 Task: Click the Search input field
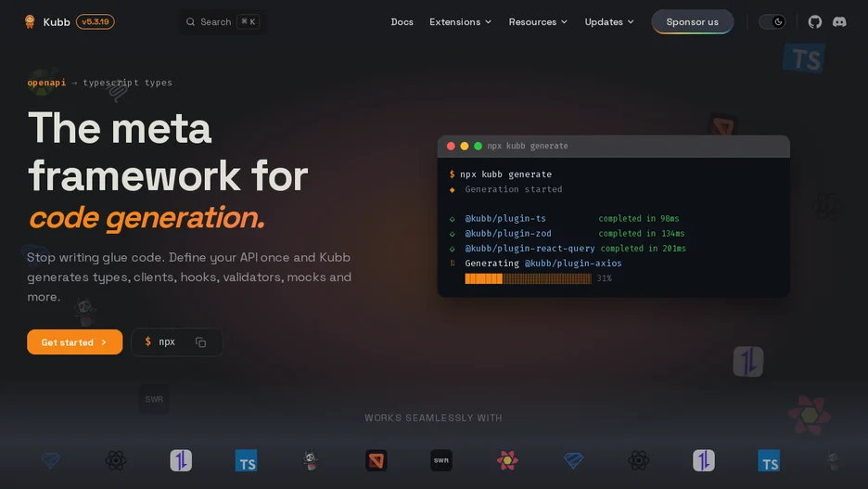223,21
